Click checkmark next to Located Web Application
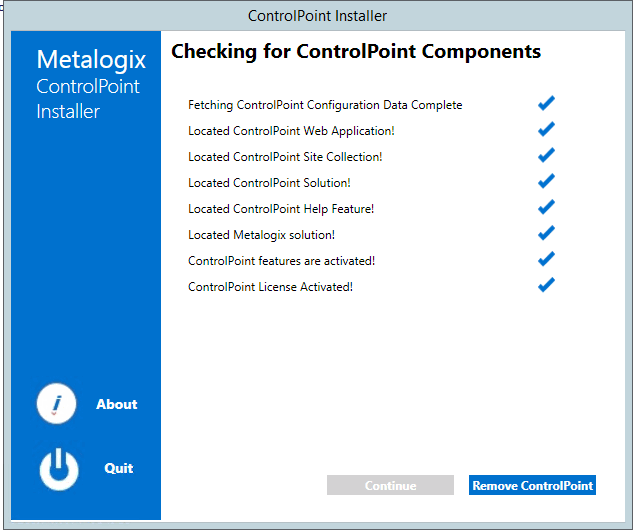The width and height of the screenshot is (633, 530). click(x=546, y=129)
